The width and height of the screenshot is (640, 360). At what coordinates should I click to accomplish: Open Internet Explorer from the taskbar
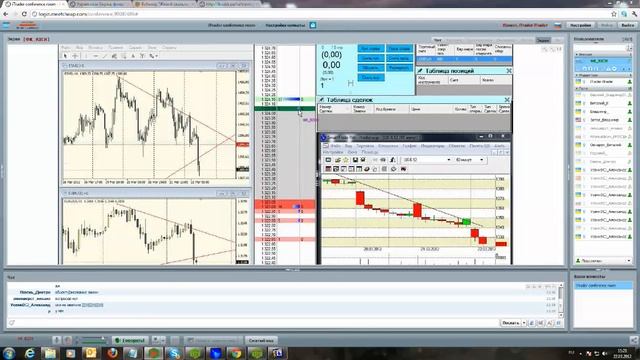pos(30,353)
